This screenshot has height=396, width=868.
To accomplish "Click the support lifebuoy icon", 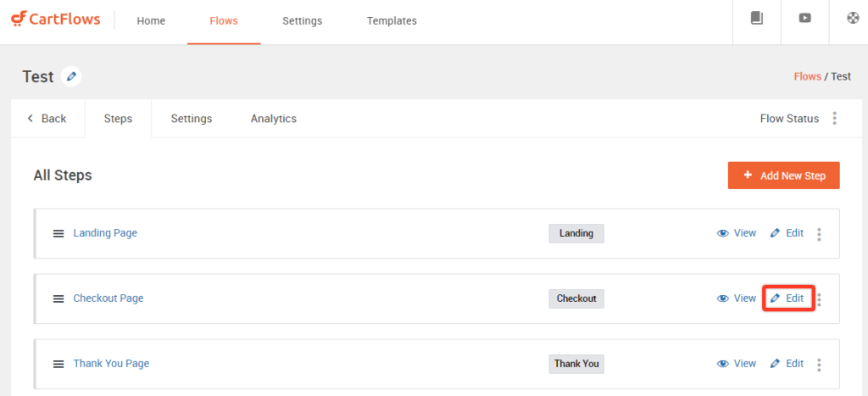I will click(853, 20).
